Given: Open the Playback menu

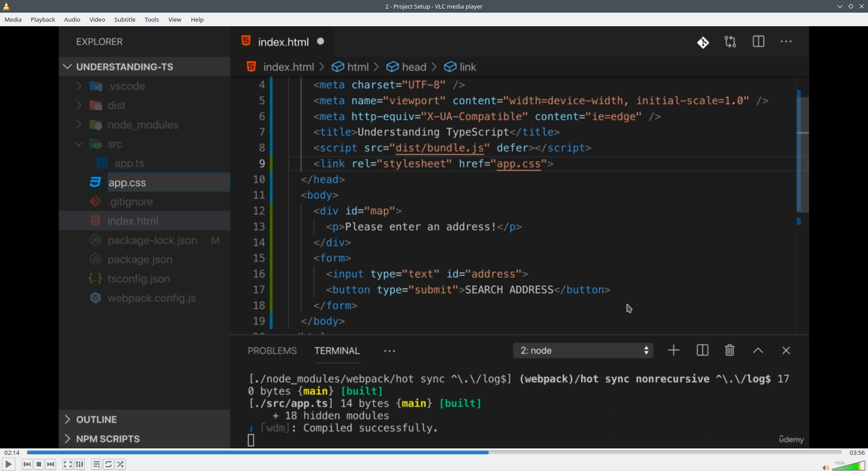Looking at the screenshot, I should [x=43, y=19].
